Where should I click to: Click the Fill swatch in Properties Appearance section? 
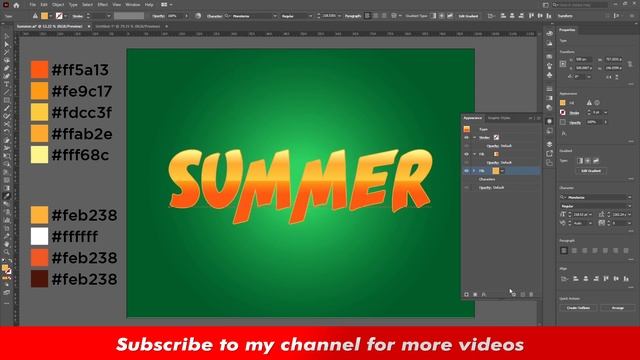click(x=563, y=102)
